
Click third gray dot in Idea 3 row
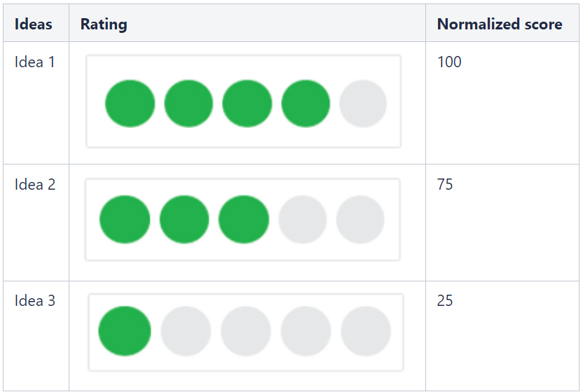click(246, 331)
